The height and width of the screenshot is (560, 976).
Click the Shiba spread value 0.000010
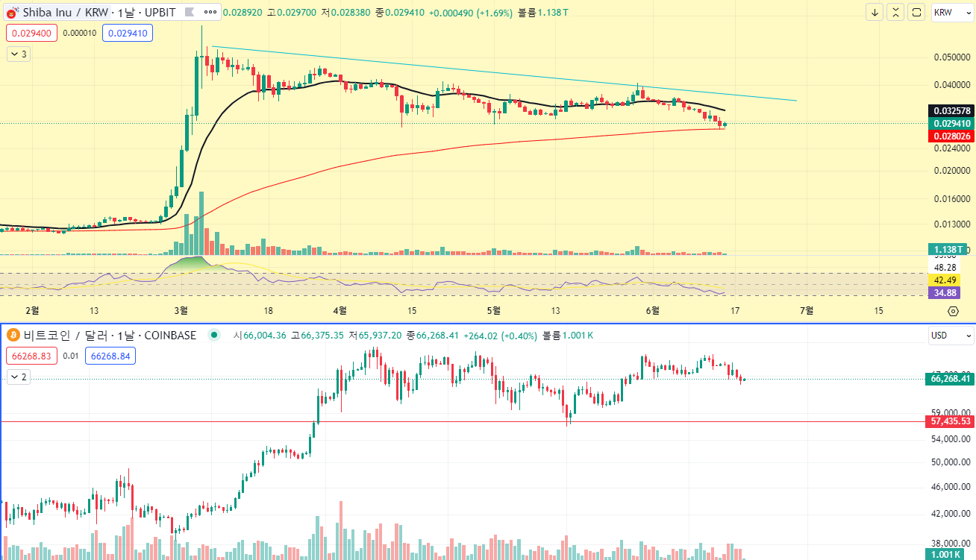pyautogui.click(x=80, y=33)
